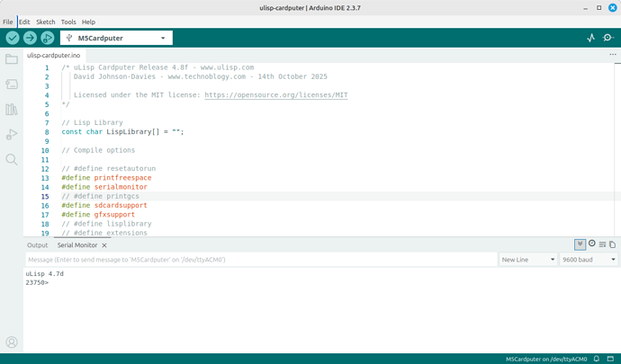Toggle autoscroll in Serial Monitor
This screenshot has width=621, height=364.
[580, 244]
